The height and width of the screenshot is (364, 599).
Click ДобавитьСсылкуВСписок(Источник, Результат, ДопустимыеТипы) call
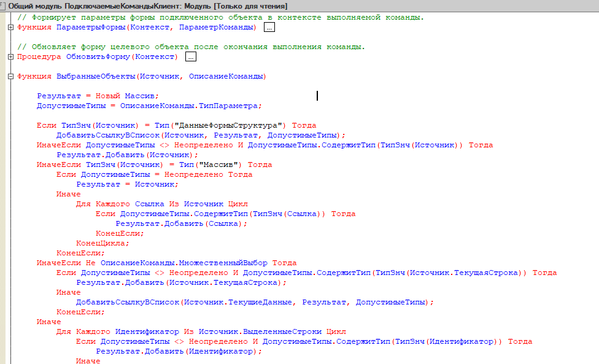[x=201, y=135]
